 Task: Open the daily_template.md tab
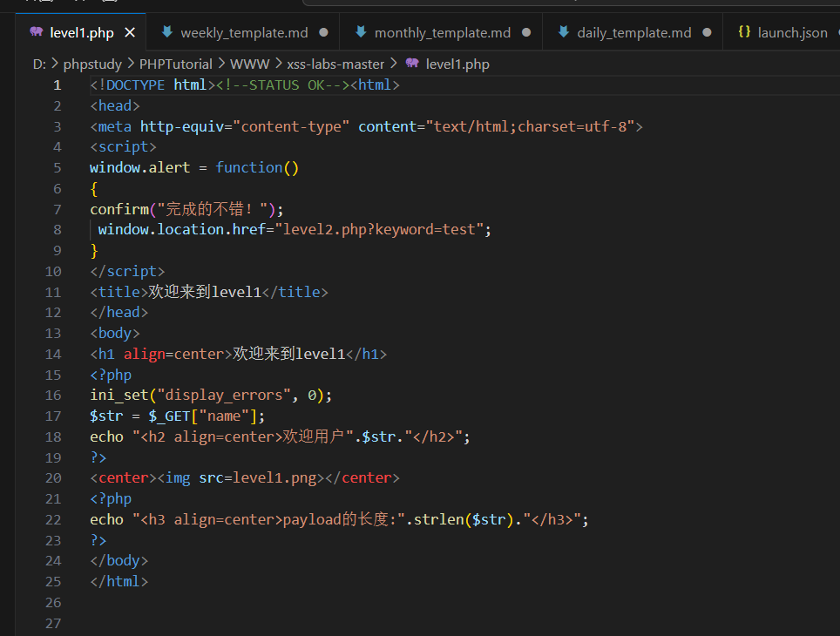633,33
